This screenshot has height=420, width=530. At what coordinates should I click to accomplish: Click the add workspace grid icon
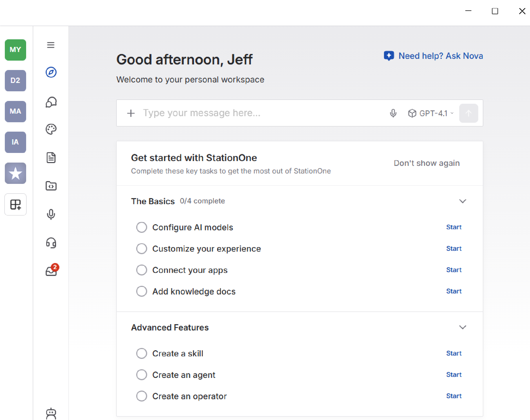15,204
